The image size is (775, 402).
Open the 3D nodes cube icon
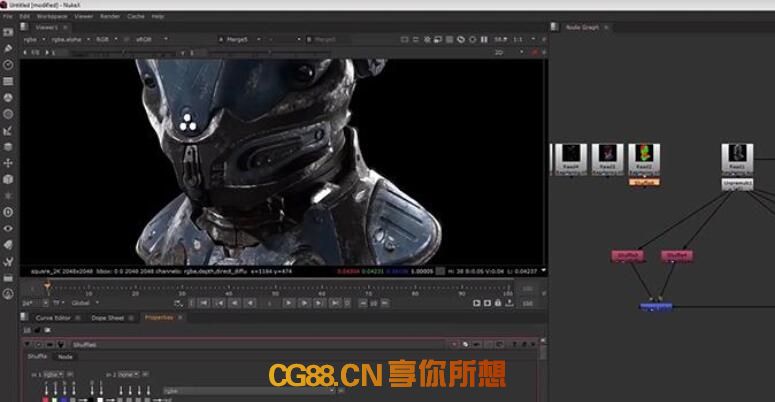[8, 179]
